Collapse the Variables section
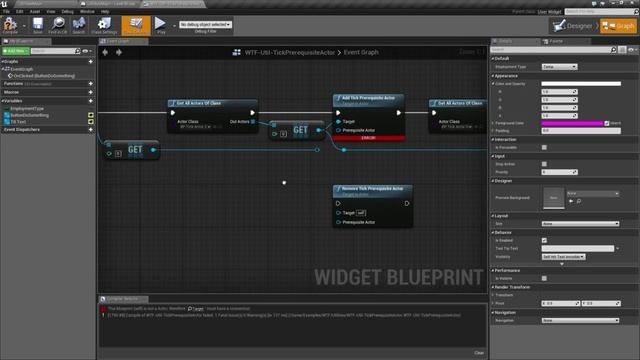 coord(2,101)
